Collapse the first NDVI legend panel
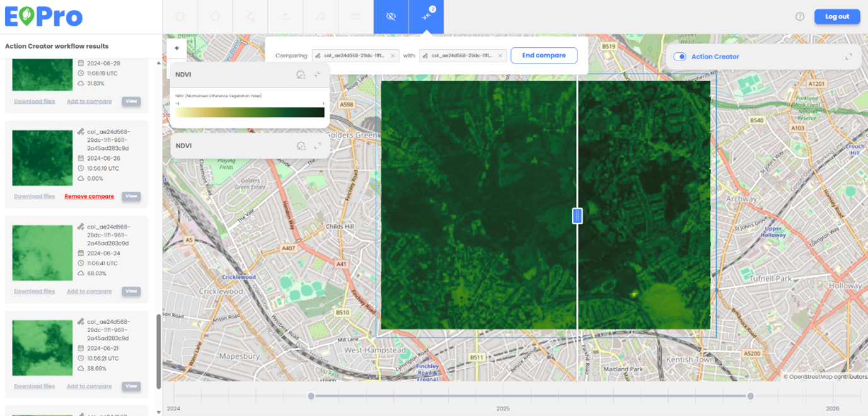The image size is (868, 416). click(318, 74)
